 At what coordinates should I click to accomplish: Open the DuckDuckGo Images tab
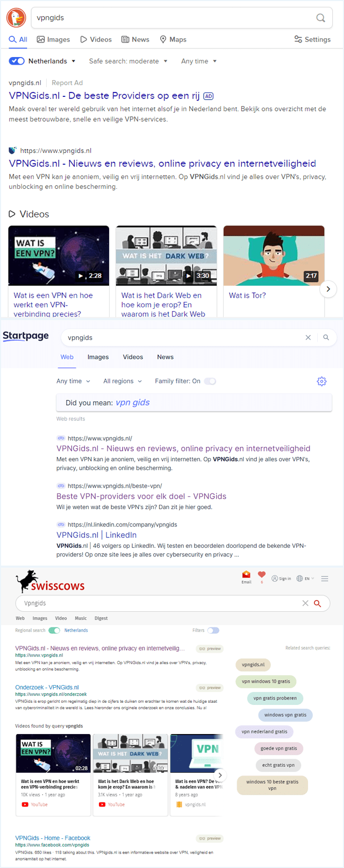pos(53,39)
